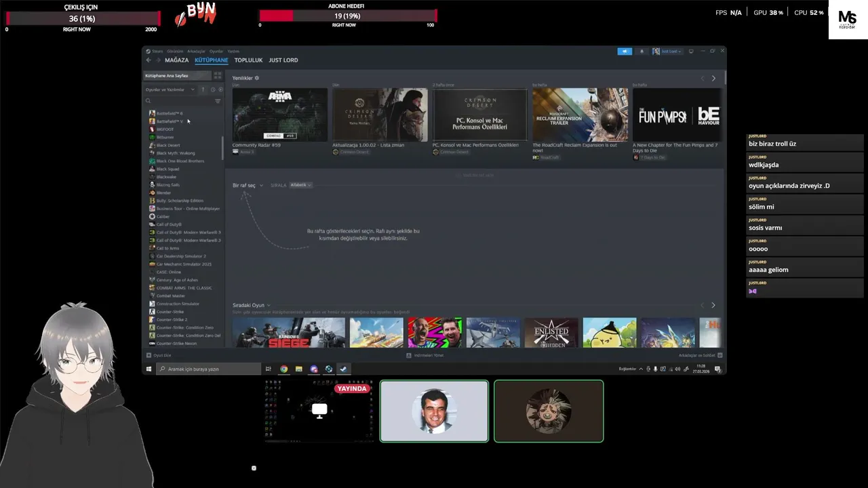Screen dimensions: 868x488
Task: Click previous arrow in Yenilikler section
Action: (703, 79)
